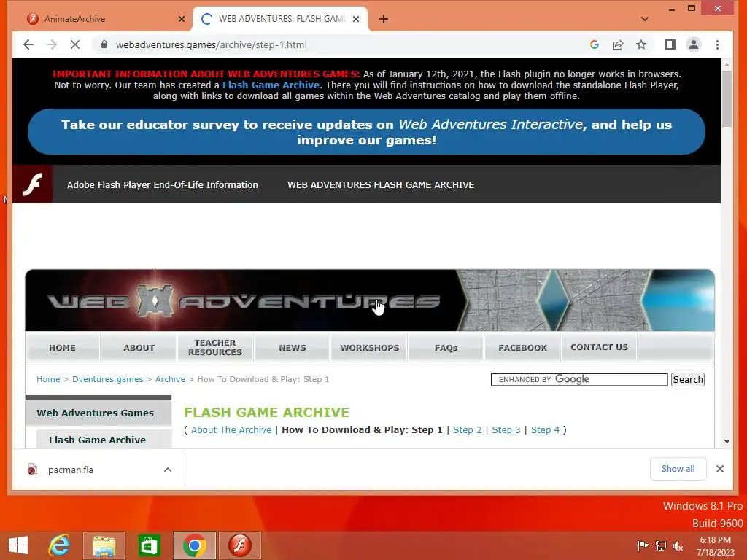
Task: Open the Windows Start button
Action: [x=18, y=545]
